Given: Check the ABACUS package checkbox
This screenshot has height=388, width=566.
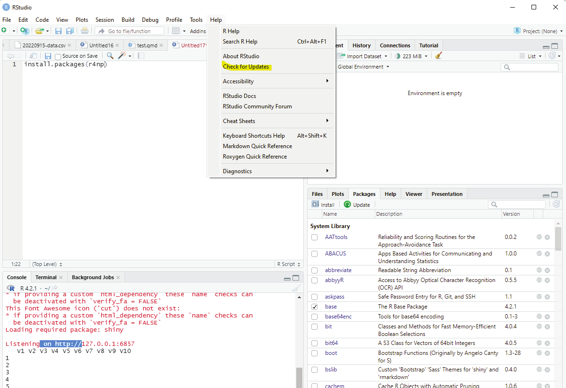Looking at the screenshot, I should tap(314, 254).
